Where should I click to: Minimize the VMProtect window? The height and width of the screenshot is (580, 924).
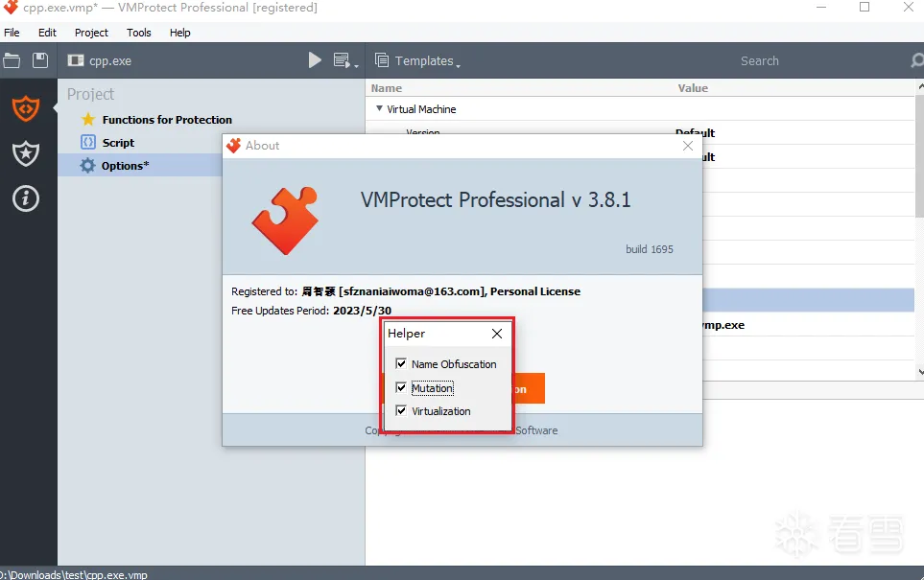pyautogui.click(x=821, y=7)
